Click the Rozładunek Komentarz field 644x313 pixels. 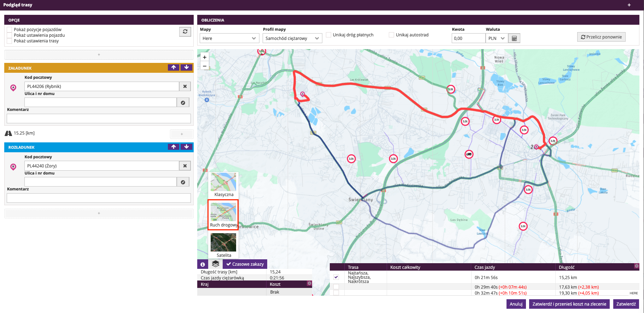(99, 198)
